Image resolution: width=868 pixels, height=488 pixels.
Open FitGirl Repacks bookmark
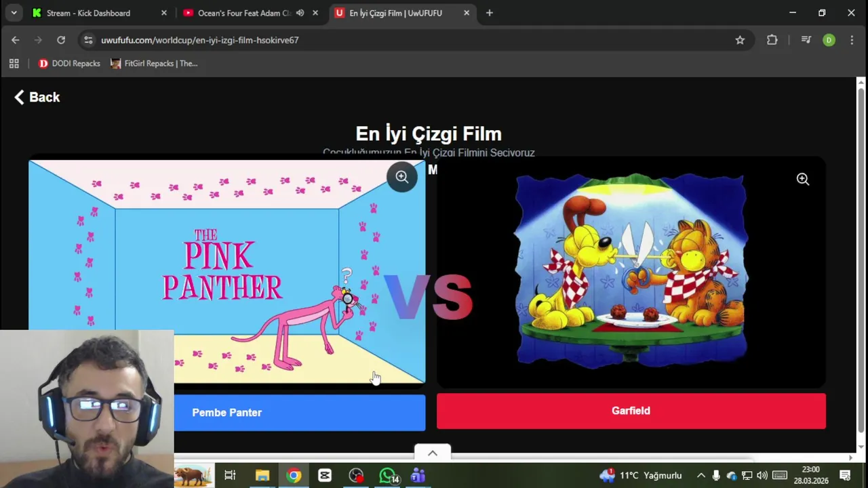click(154, 64)
